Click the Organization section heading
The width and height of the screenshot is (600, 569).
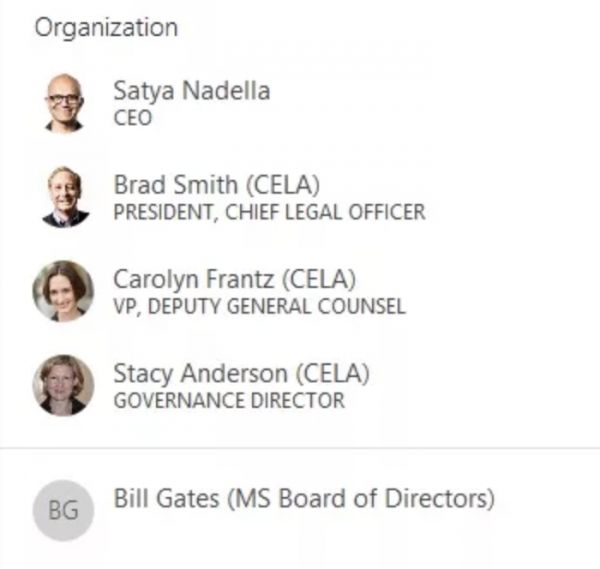[106, 28]
